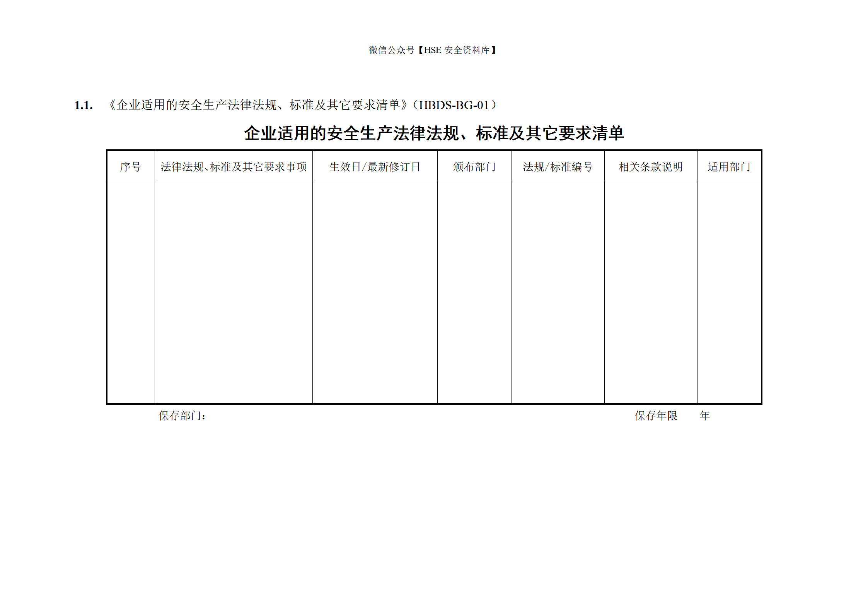Select the section number 1.1.
This screenshot has width=868, height=614.
[84, 105]
